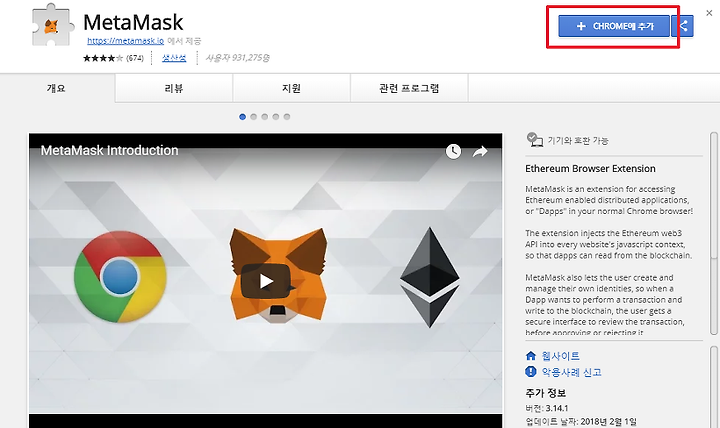This screenshot has height=428, width=720.
Task: Switch to the 리뷰 tab
Action: point(174,88)
